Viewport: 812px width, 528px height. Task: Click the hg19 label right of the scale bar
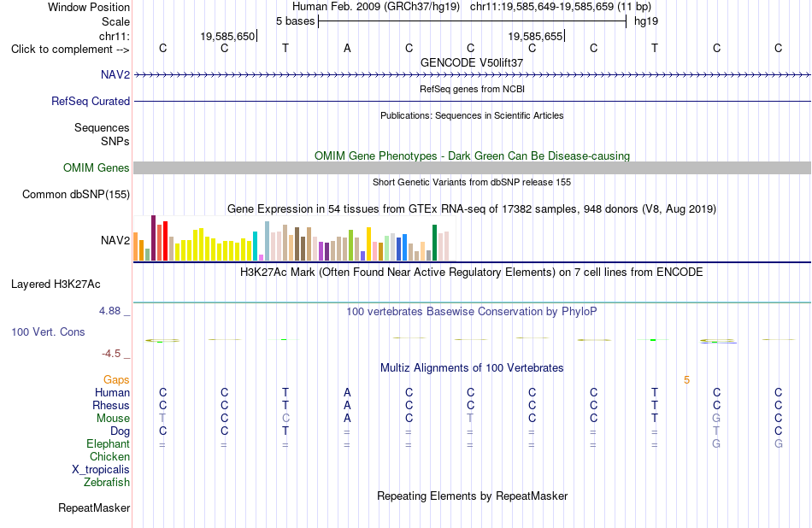pos(646,21)
